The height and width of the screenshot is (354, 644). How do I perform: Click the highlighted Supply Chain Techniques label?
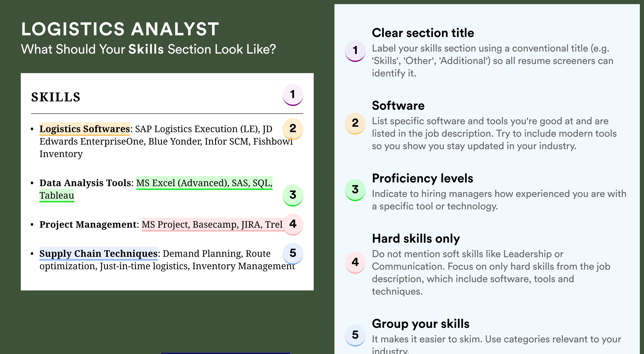point(98,254)
